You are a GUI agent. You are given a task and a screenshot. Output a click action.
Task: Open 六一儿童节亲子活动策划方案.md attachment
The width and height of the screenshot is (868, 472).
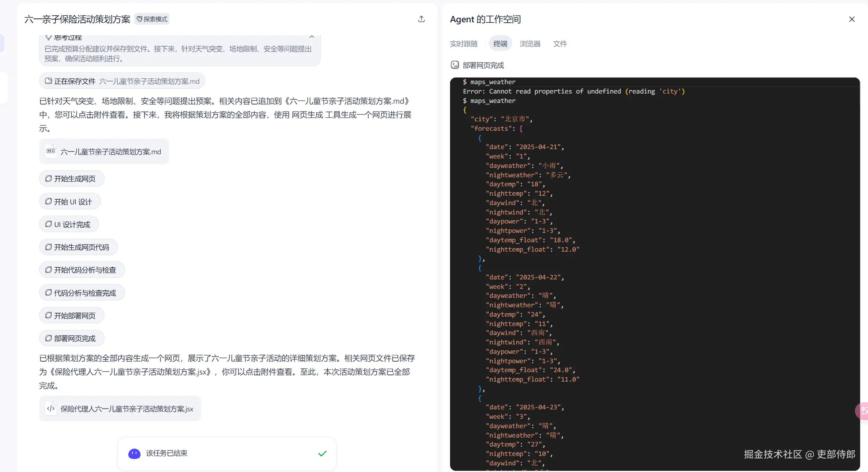tap(110, 152)
